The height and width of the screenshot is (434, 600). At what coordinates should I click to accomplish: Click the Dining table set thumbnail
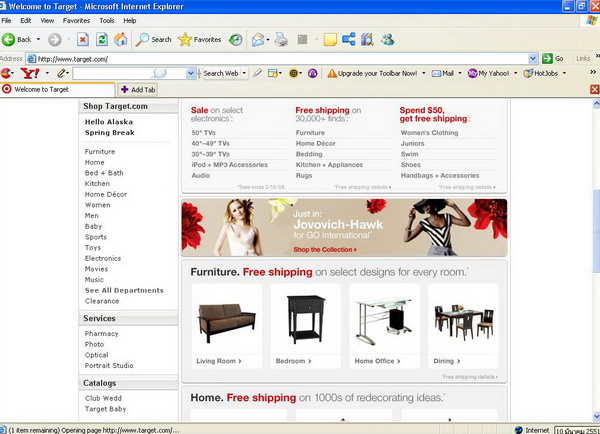click(x=463, y=322)
